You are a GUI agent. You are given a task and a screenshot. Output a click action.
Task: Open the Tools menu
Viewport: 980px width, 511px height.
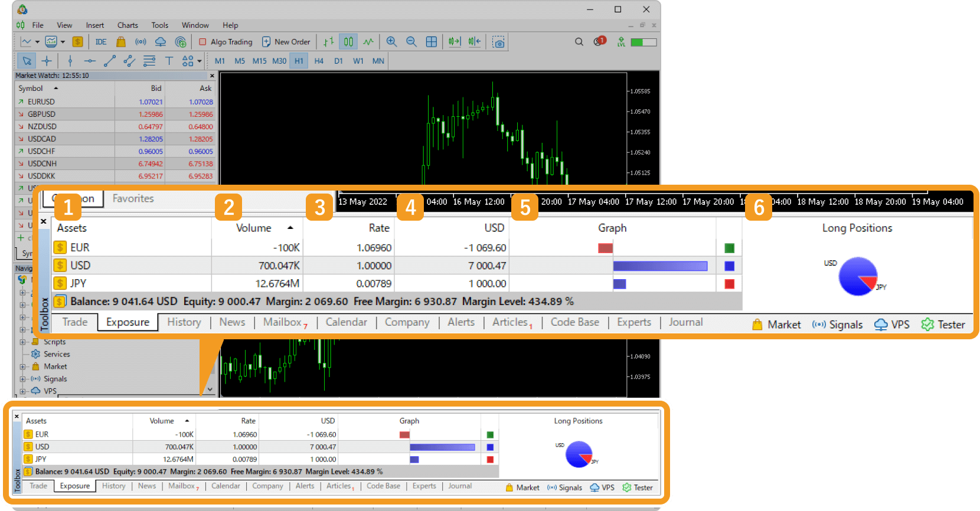click(x=159, y=25)
